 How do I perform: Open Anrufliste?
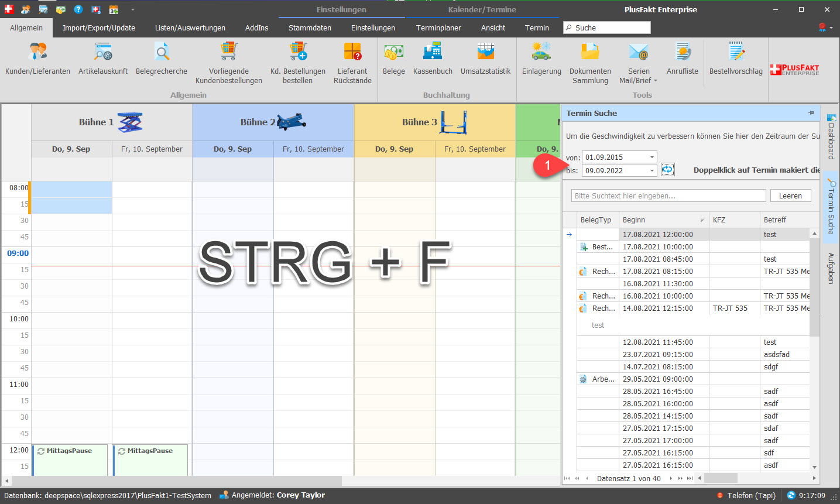[x=683, y=59]
